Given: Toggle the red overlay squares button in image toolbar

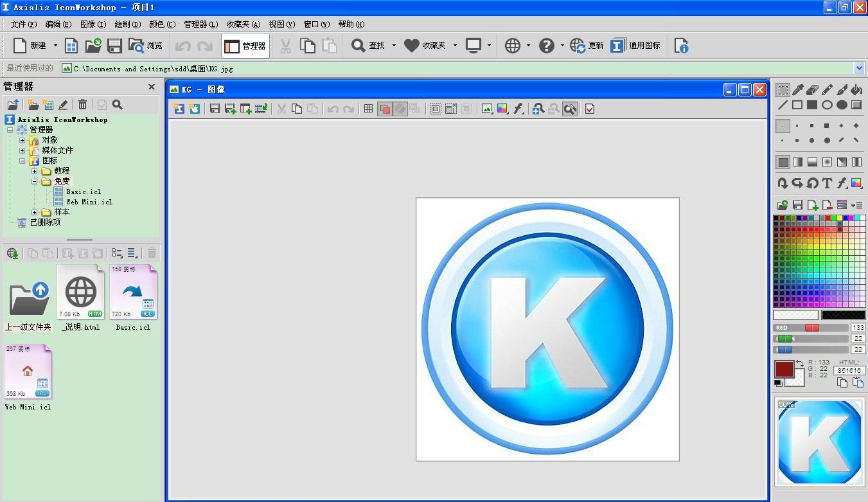Looking at the screenshot, I should tap(385, 109).
